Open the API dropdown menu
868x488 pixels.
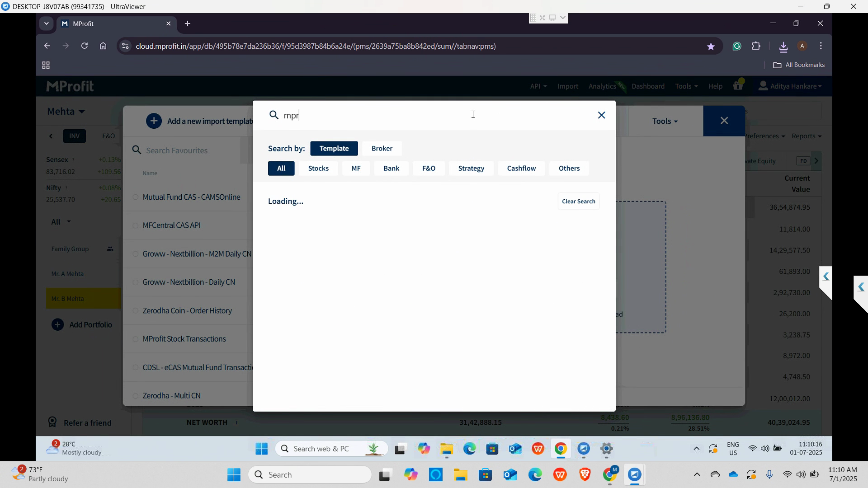tap(538, 86)
